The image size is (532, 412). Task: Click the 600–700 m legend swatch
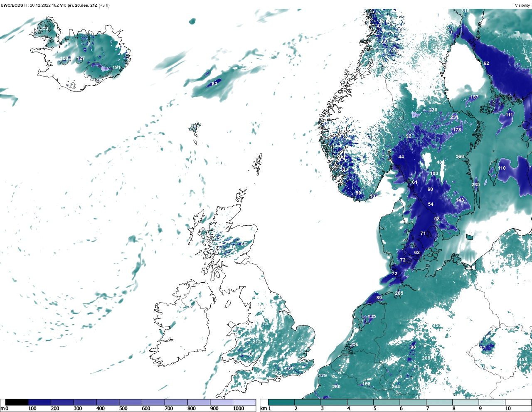click(x=153, y=402)
